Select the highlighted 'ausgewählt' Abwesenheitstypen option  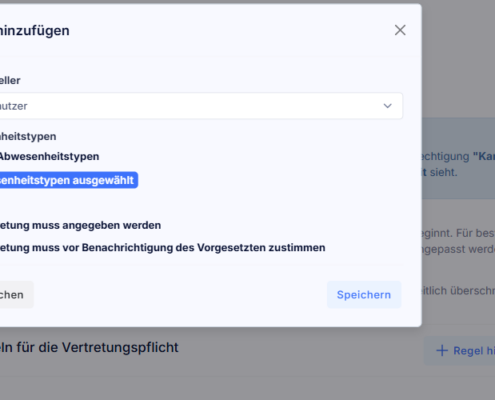pos(68,180)
